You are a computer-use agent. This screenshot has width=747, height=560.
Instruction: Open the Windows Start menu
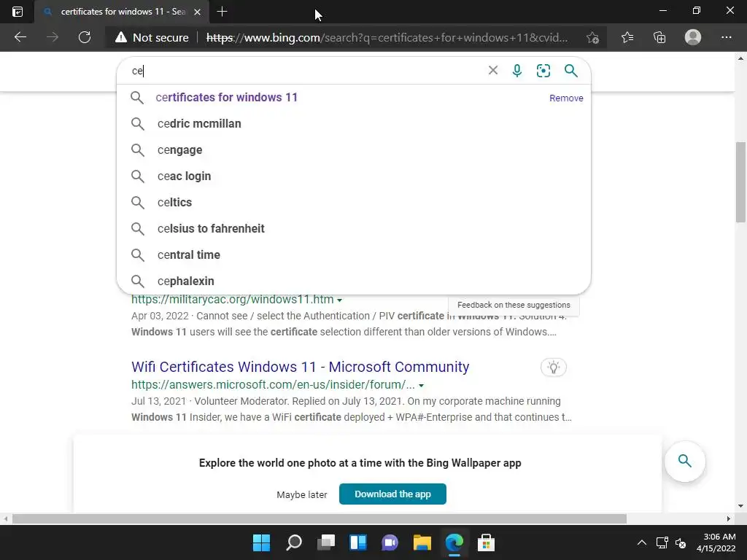click(261, 542)
